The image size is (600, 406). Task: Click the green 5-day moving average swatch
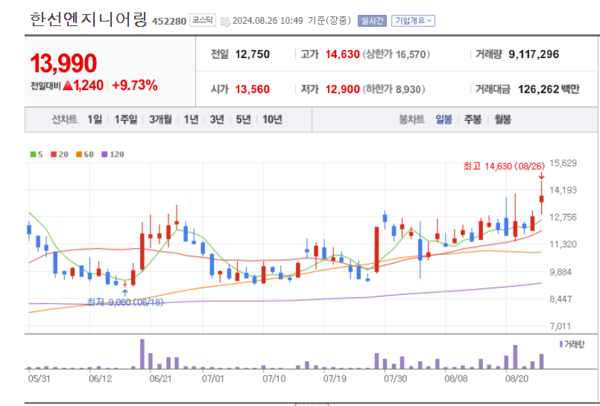(33, 155)
